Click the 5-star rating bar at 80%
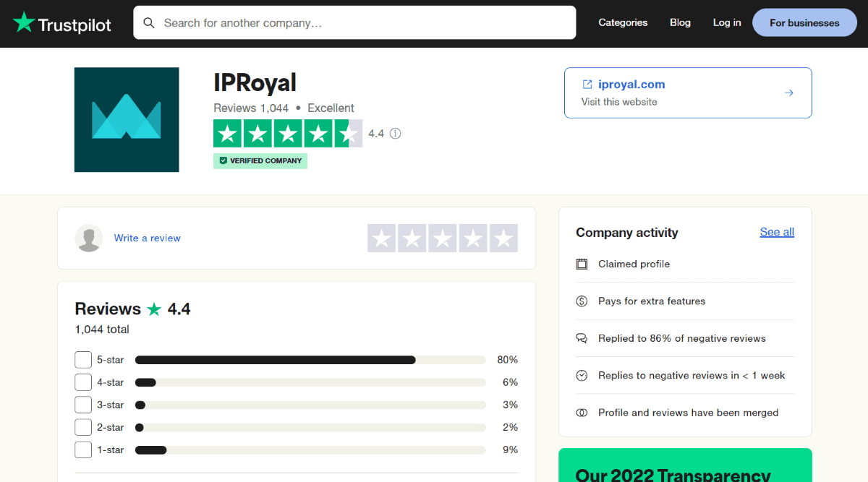 [310, 360]
